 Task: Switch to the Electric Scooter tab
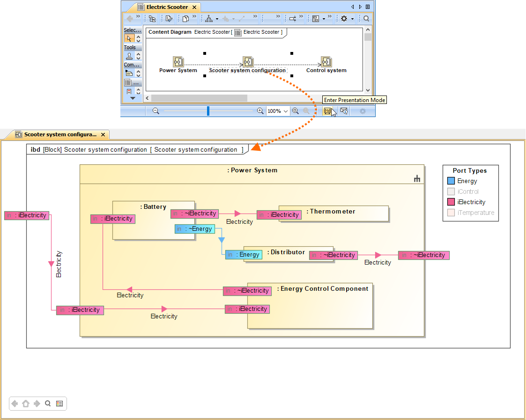coord(167,7)
